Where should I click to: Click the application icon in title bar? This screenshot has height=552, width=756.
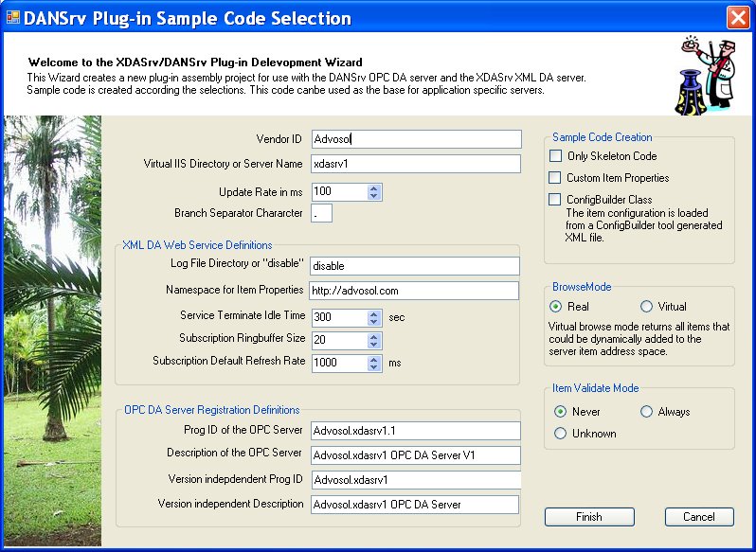point(13,18)
